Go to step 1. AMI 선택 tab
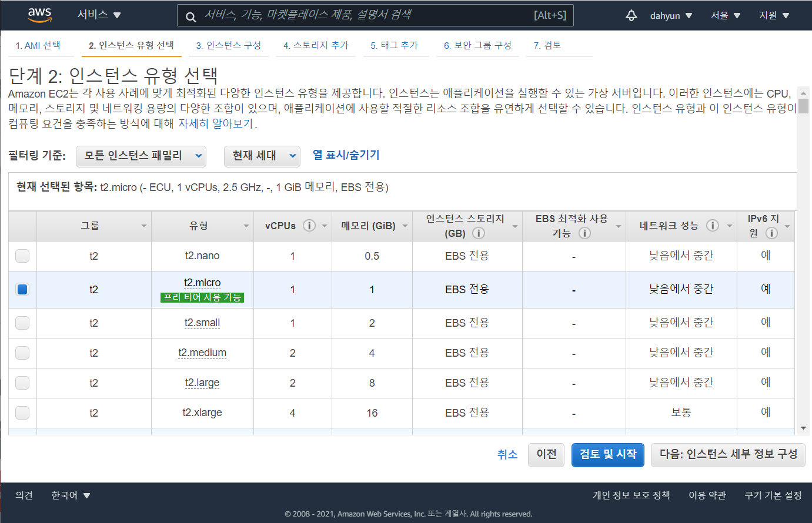The height and width of the screenshot is (523, 812). [x=38, y=45]
